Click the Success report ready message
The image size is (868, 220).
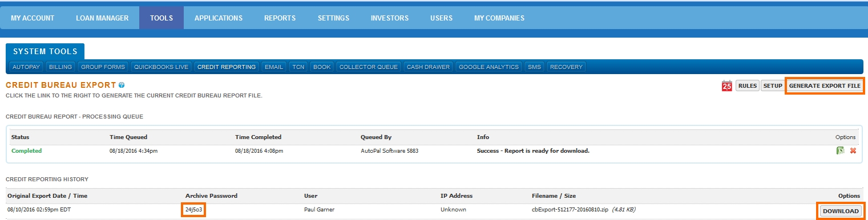coord(533,151)
